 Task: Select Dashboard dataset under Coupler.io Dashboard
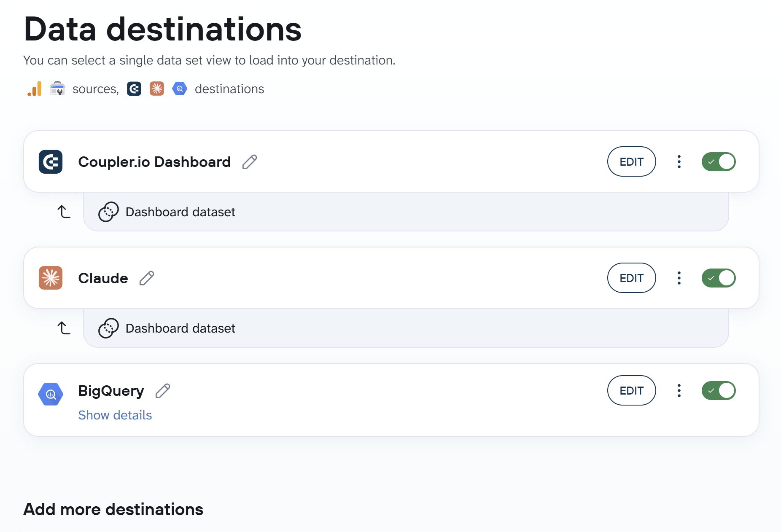[406, 212]
